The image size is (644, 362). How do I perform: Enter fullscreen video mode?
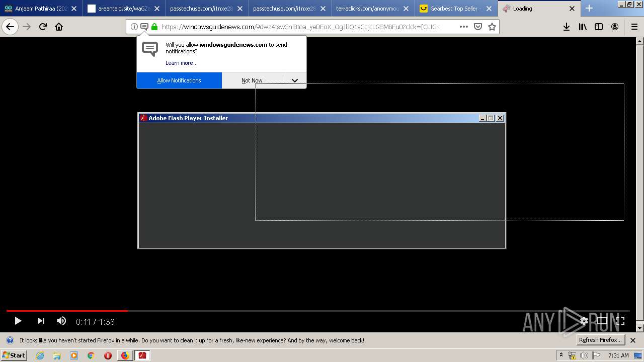click(x=620, y=321)
